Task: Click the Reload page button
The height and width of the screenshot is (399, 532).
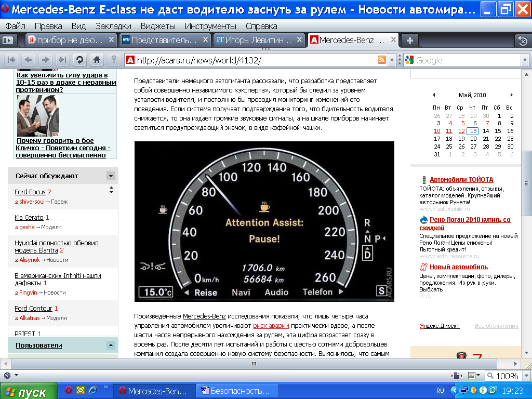Action: coord(79,60)
